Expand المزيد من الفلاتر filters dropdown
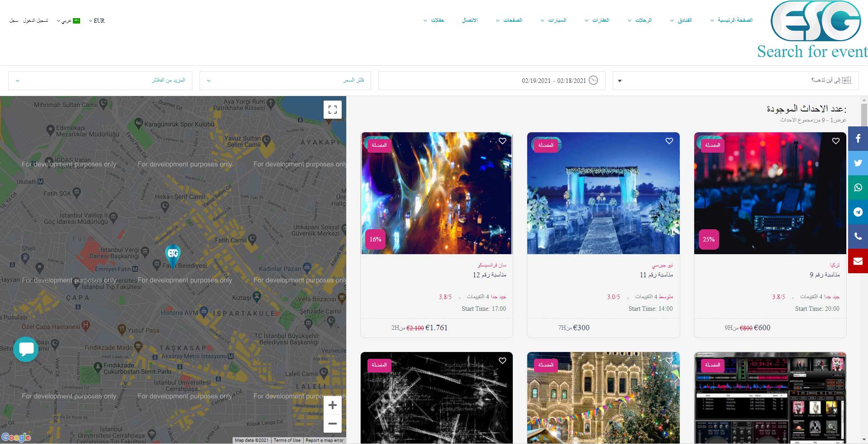Image resolution: width=868 pixels, height=444 pixels. coord(100,81)
